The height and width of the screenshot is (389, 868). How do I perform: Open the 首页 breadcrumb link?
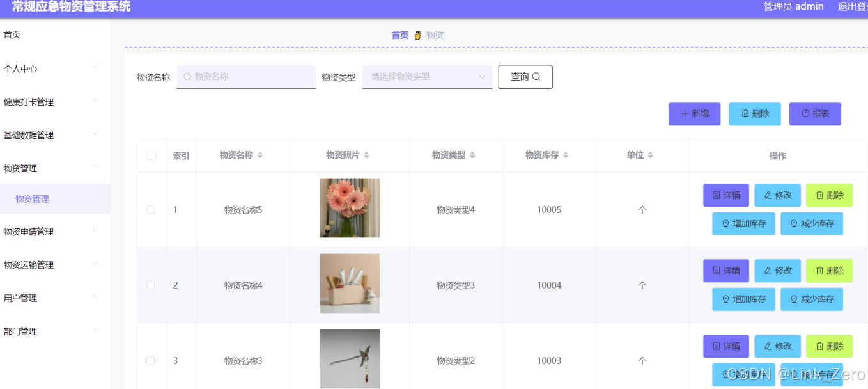point(399,35)
